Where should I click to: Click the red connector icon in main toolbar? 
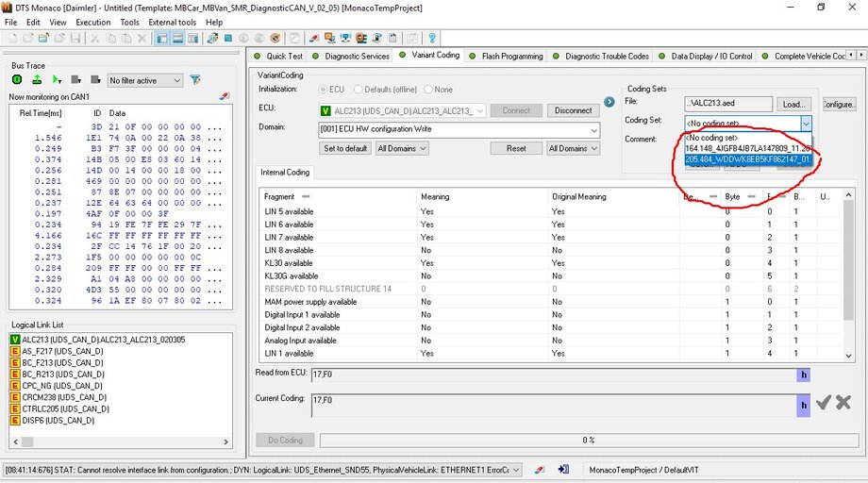[x=314, y=38]
